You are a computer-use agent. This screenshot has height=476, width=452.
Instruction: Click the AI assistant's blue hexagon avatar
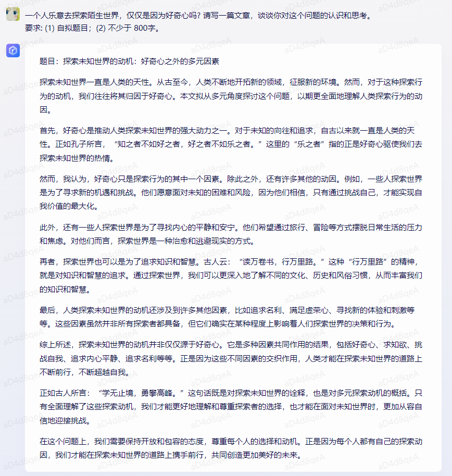(x=13, y=51)
